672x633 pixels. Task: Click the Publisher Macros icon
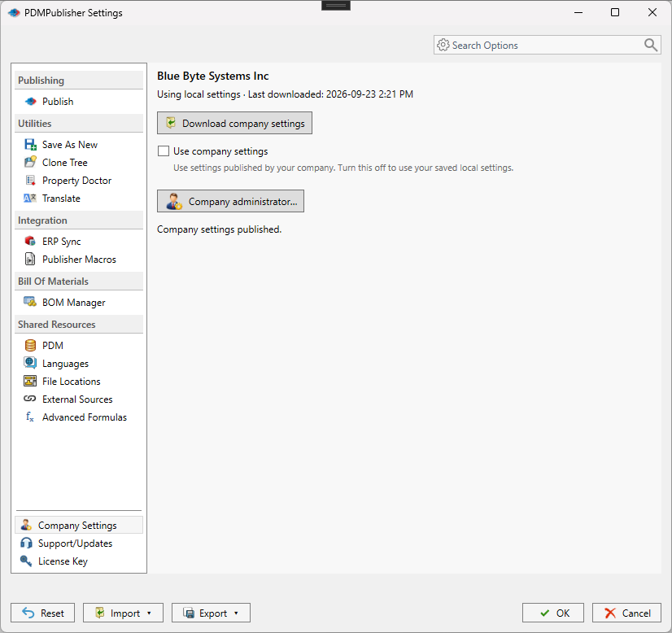click(30, 259)
